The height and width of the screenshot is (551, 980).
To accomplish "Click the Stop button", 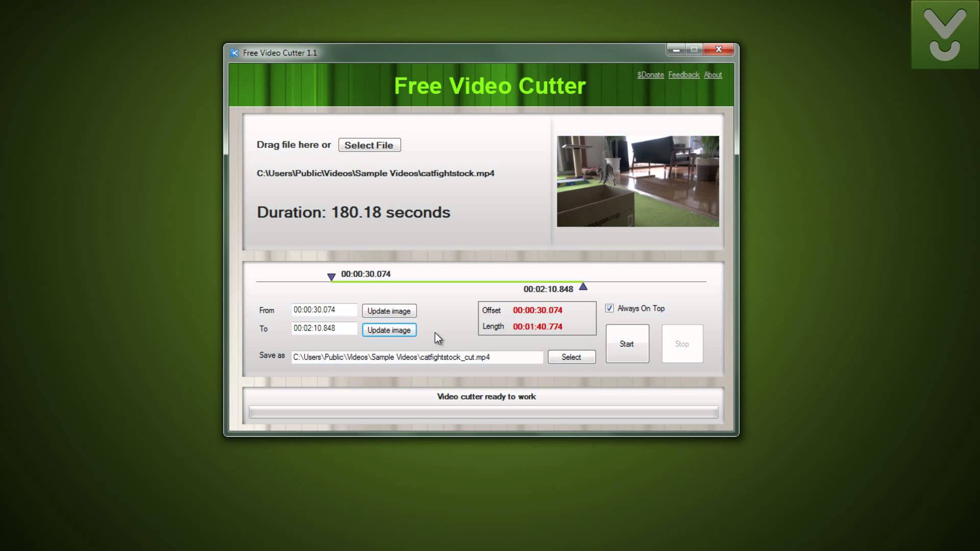I will click(682, 344).
